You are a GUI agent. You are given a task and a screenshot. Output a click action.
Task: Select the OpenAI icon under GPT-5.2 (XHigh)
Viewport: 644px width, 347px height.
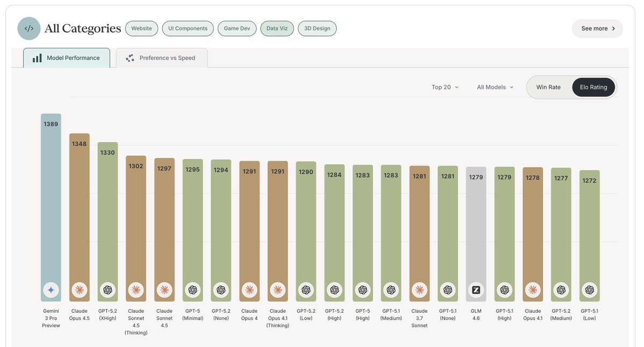107,290
